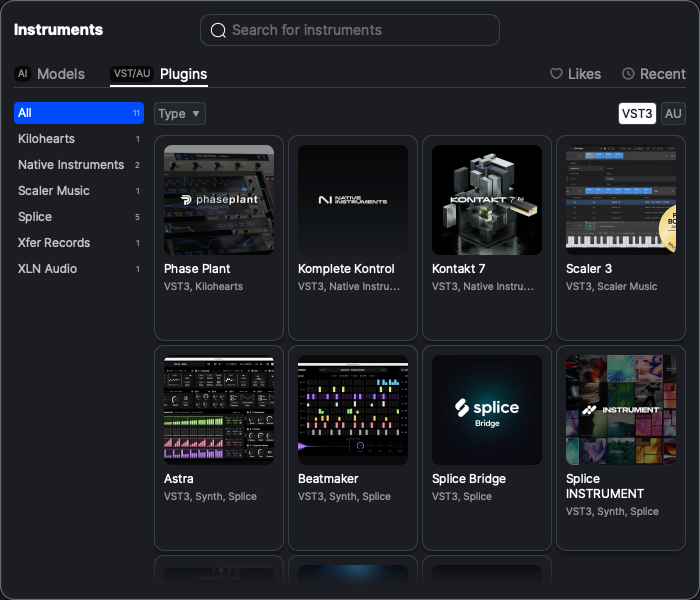Screen dimensions: 700x600
Task: Enable the VST3 format toggle
Action: click(x=637, y=113)
